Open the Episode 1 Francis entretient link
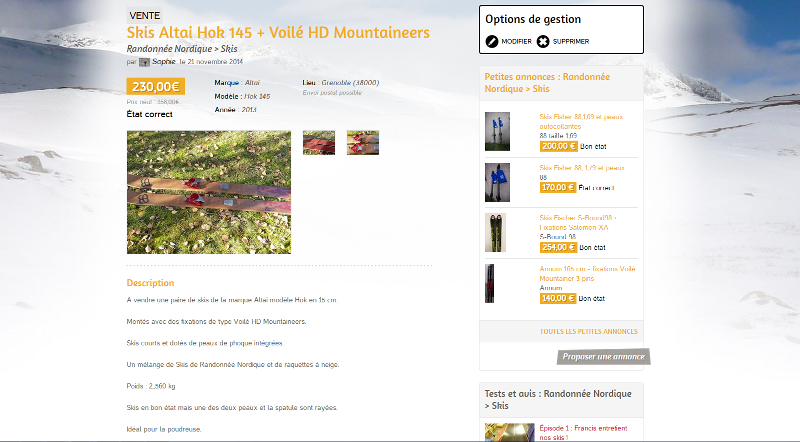The height and width of the screenshot is (442, 800). [x=583, y=432]
